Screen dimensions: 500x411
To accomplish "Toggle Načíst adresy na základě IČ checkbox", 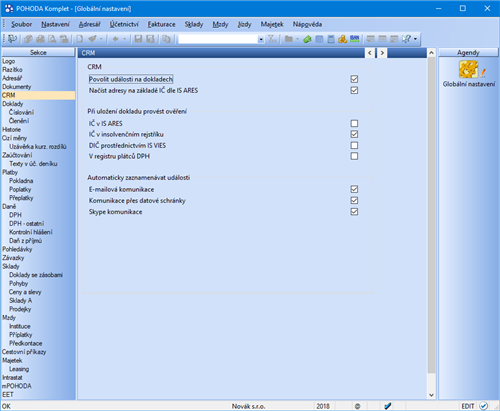I will pos(354,90).
